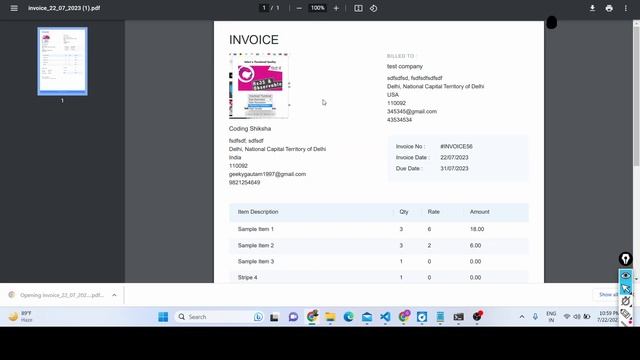Viewport: 640px width, 360px height.
Task: Click the 100% zoom level field
Action: tap(318, 8)
